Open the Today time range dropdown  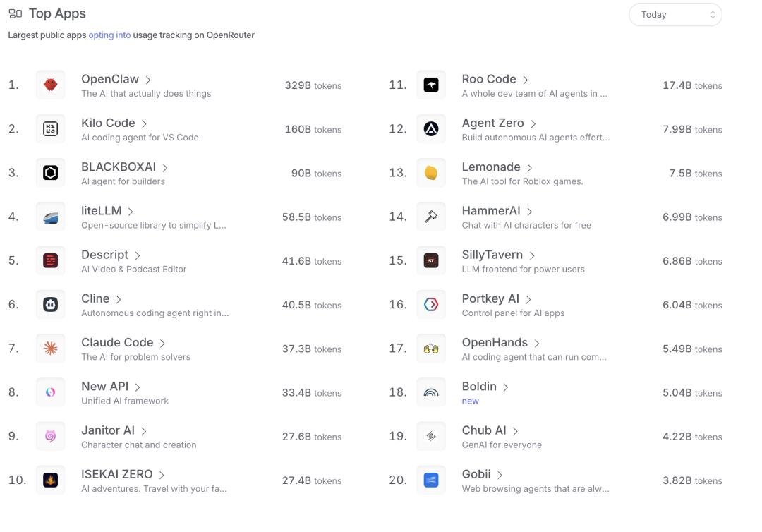click(x=675, y=15)
